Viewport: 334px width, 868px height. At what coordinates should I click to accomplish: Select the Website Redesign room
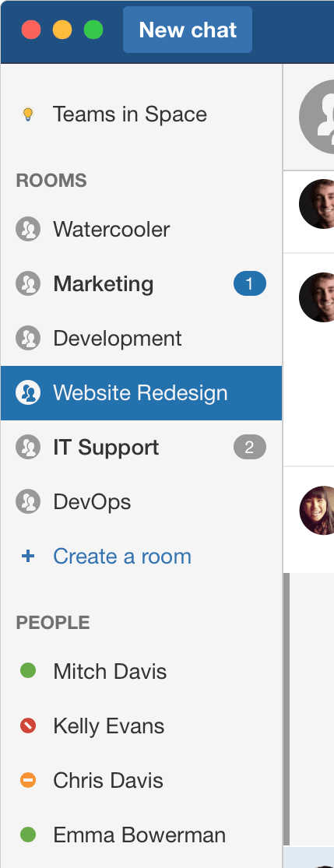coord(141,393)
